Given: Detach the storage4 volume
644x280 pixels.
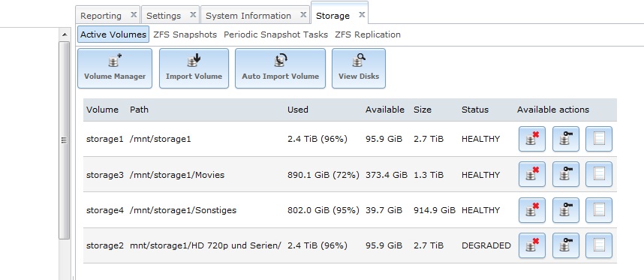Looking at the screenshot, I should pos(532,210).
